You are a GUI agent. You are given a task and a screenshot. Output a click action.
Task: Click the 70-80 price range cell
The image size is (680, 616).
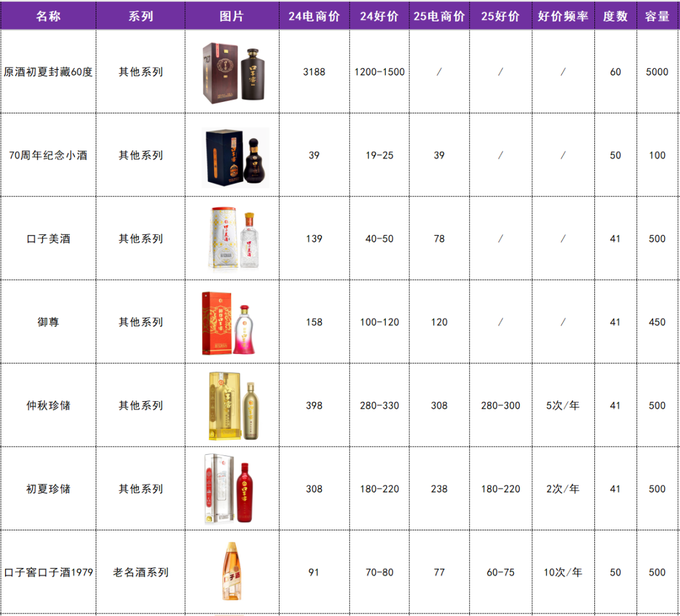(380, 572)
